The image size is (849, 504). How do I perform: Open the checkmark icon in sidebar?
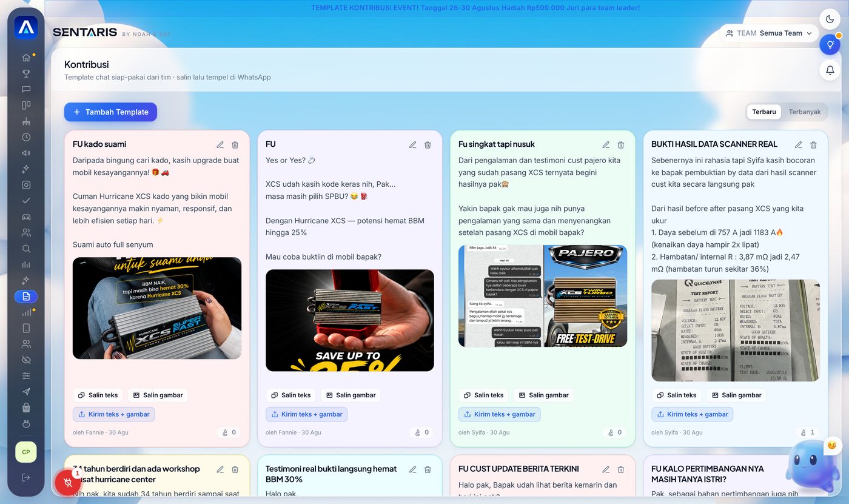tap(26, 201)
